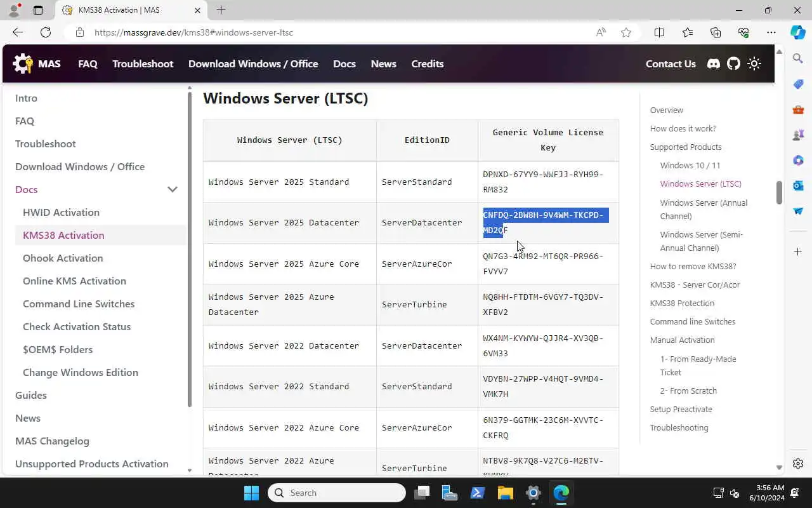The image size is (812, 508).
Task: Open Task View in taskbar
Action: (x=422, y=493)
